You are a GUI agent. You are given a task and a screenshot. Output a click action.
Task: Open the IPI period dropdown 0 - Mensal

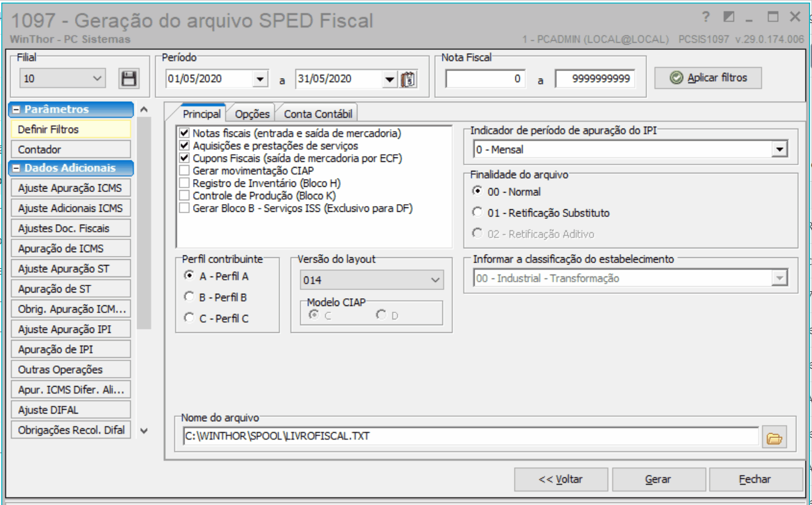(x=779, y=149)
